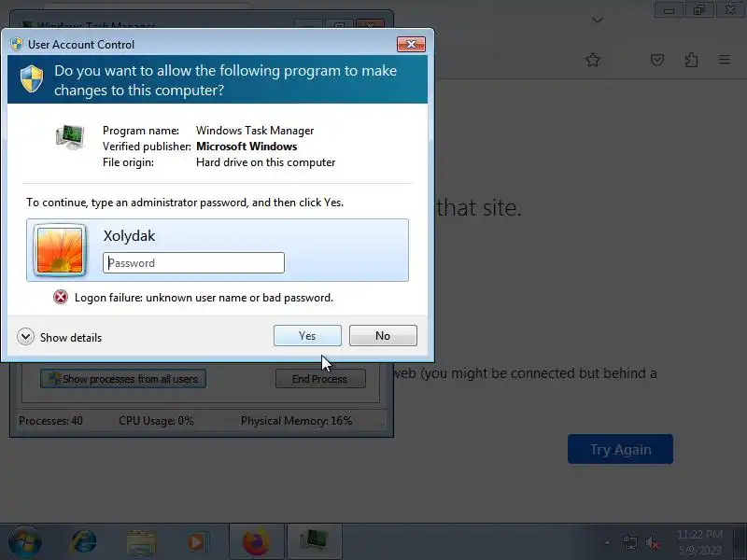Image resolution: width=747 pixels, height=560 pixels.
Task: Click the Windows Task Manager program icon
Action: 70,136
